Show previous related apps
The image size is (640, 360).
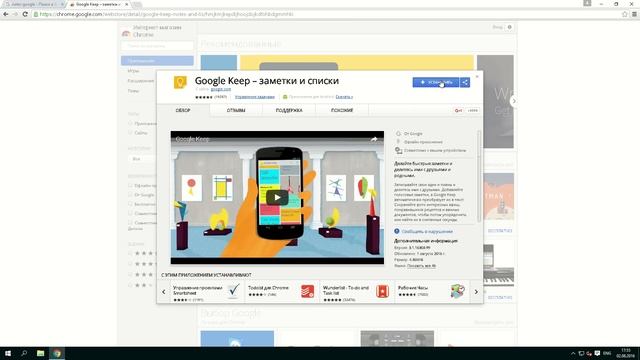164,292
